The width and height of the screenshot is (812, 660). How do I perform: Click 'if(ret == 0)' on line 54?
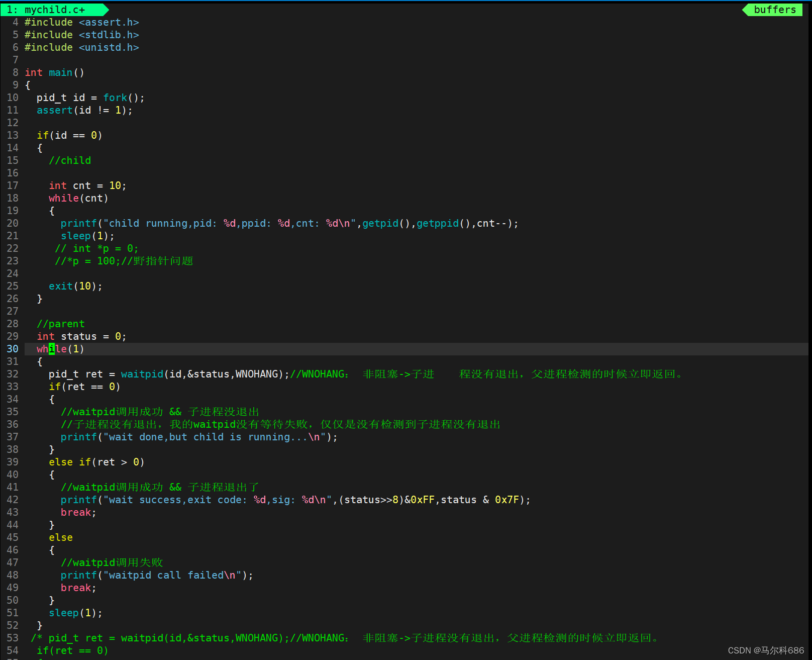click(72, 650)
